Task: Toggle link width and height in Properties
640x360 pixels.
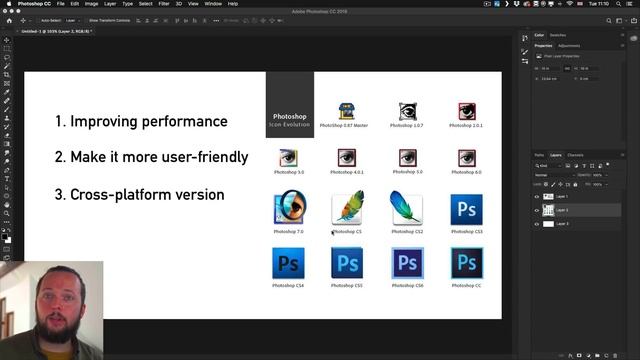Action: click(567, 69)
